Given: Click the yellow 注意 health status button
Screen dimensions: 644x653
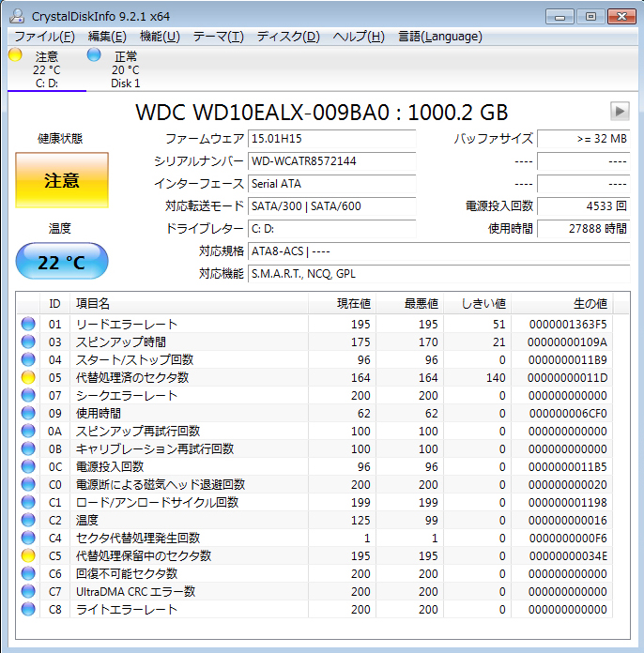Looking at the screenshot, I should click(x=62, y=180).
